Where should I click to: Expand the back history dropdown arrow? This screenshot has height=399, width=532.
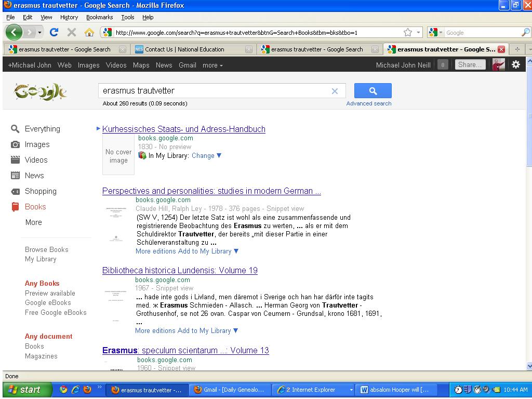click(39, 33)
